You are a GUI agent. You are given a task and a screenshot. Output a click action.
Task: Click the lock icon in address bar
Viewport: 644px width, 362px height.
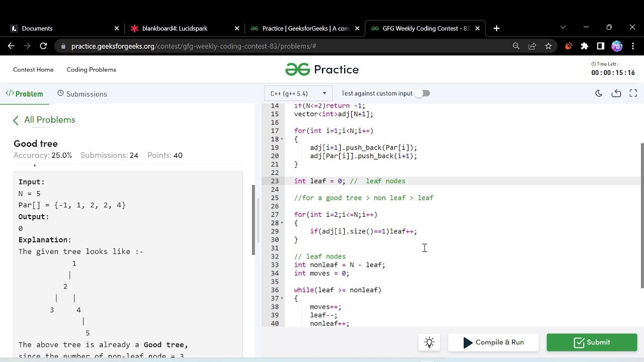click(63, 46)
